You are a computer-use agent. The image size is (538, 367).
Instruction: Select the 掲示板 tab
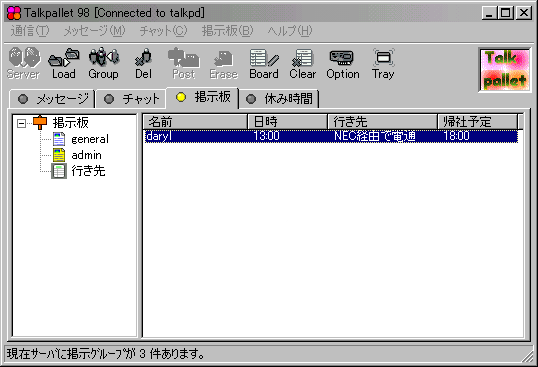click(x=202, y=97)
